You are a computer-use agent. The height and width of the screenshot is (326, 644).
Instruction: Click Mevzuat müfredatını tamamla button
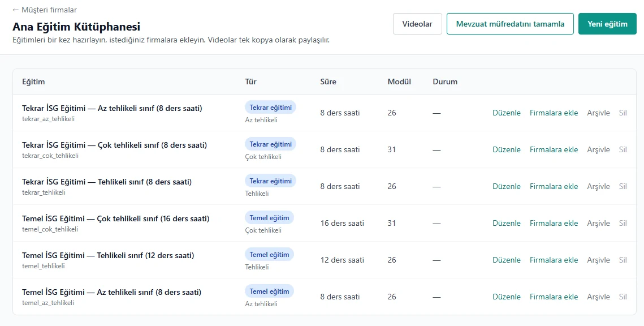510,24
